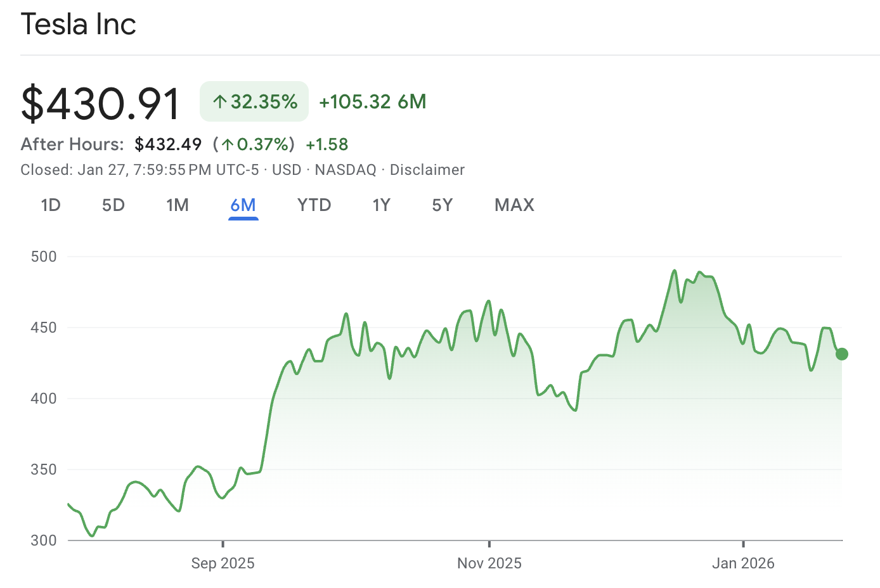Select the 5D time range

(113, 205)
